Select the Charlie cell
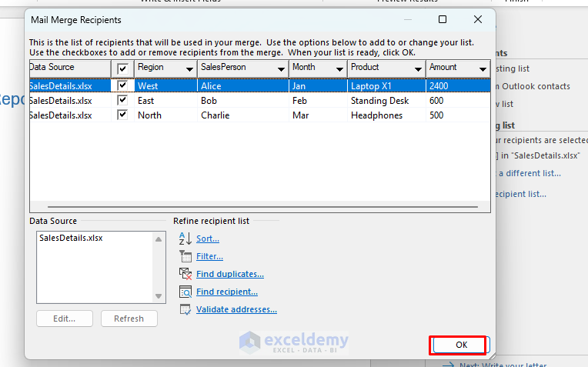588x367 pixels. (242, 115)
